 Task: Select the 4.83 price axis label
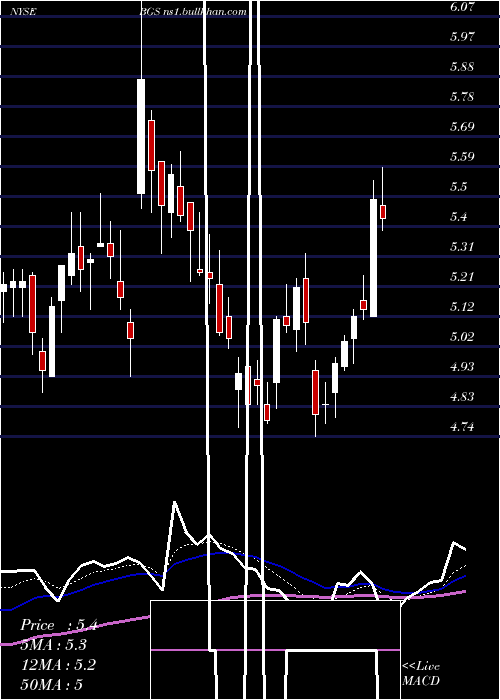[462, 396]
